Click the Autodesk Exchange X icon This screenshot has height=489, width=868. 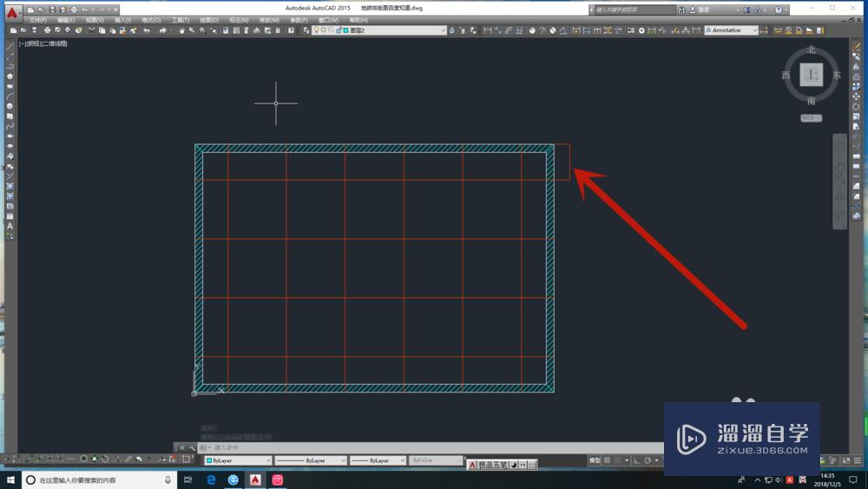746,10
